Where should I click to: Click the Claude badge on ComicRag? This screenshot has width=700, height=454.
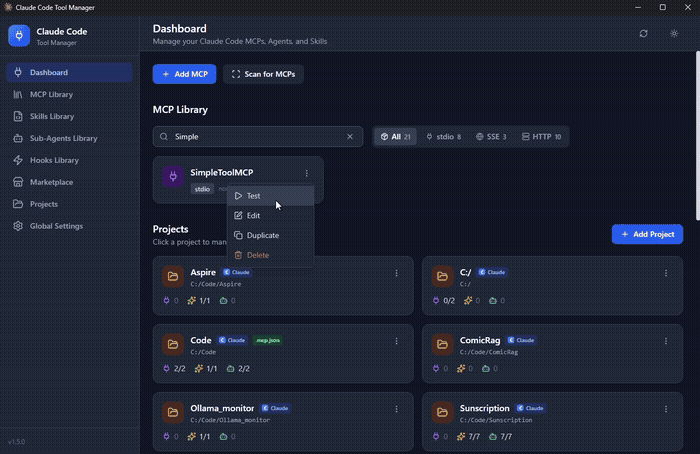pyautogui.click(x=522, y=340)
